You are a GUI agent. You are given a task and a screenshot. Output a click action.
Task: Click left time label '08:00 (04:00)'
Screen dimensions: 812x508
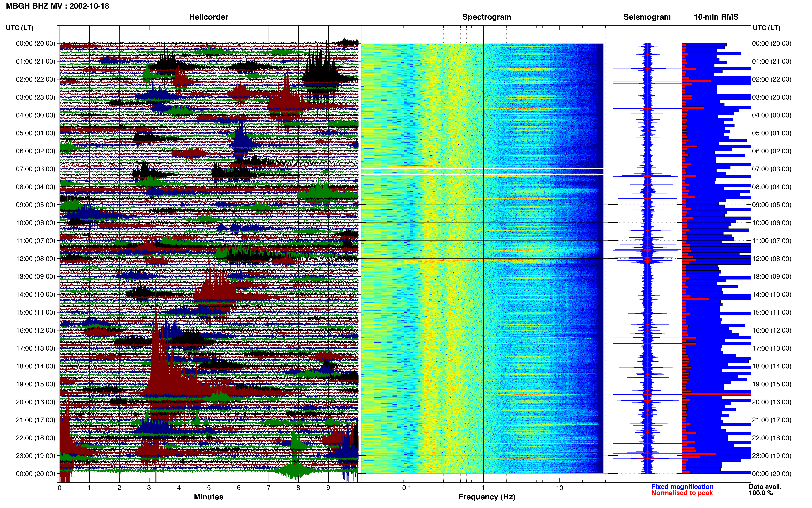coord(36,187)
